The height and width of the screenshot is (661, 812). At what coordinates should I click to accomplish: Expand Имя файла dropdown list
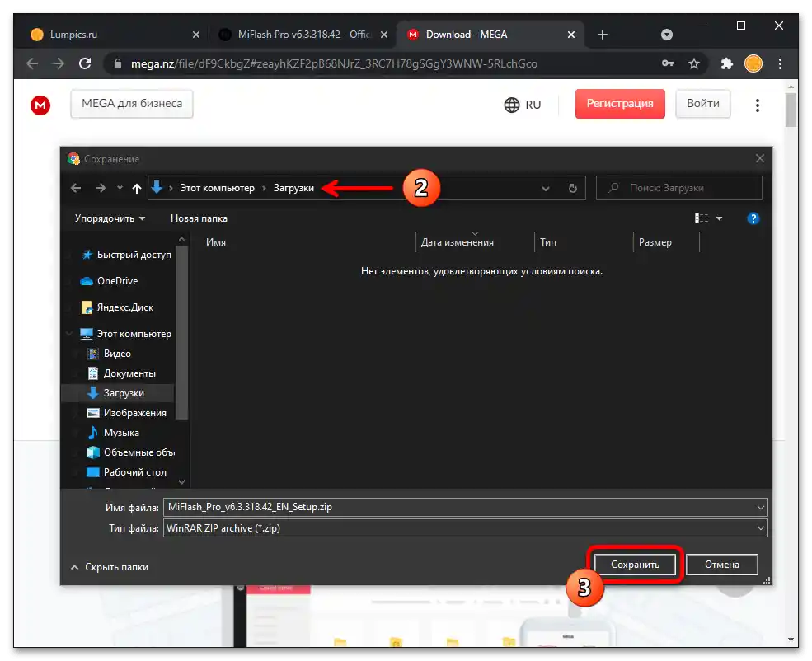[x=760, y=507]
